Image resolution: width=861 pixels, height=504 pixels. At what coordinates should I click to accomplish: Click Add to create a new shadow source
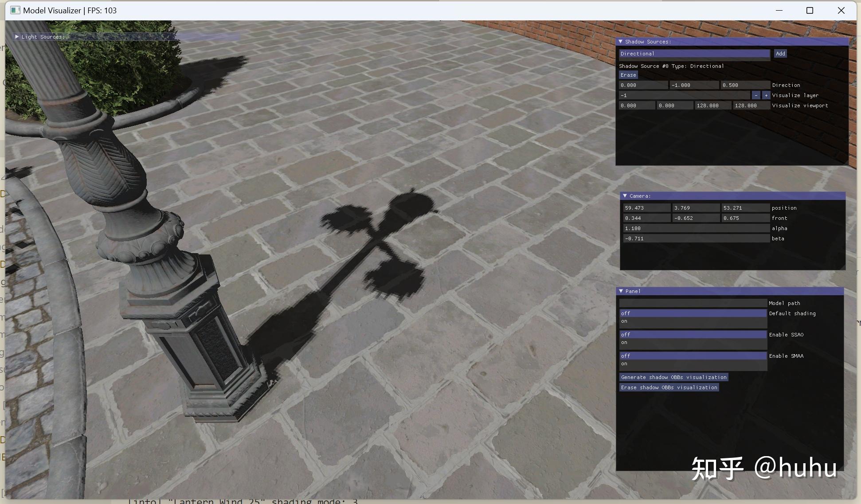tap(780, 53)
